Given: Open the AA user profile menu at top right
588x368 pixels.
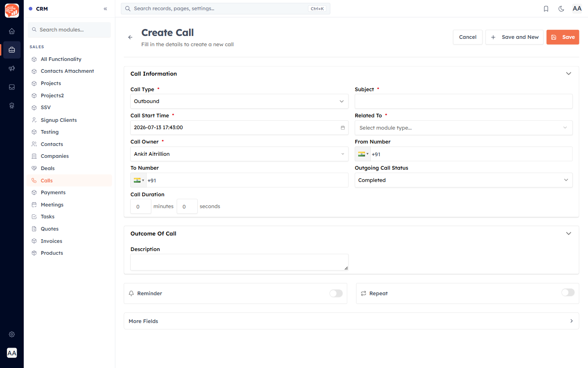Looking at the screenshot, I should point(577,9).
